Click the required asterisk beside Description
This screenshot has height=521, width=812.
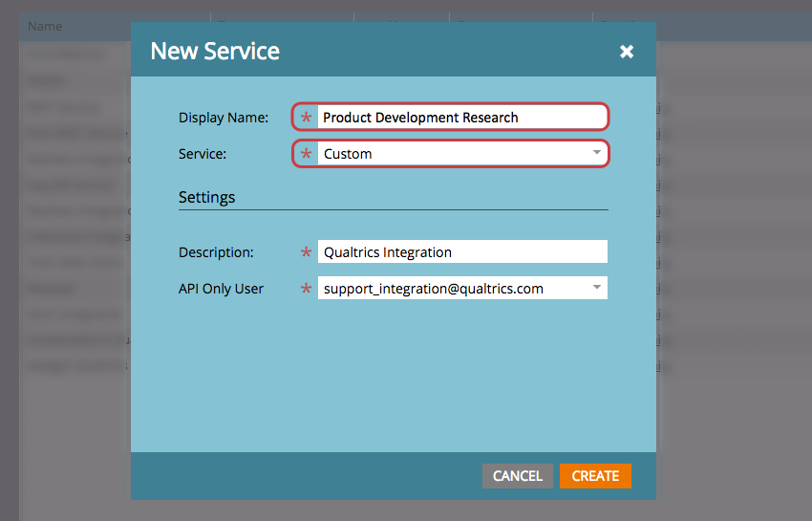[306, 252]
